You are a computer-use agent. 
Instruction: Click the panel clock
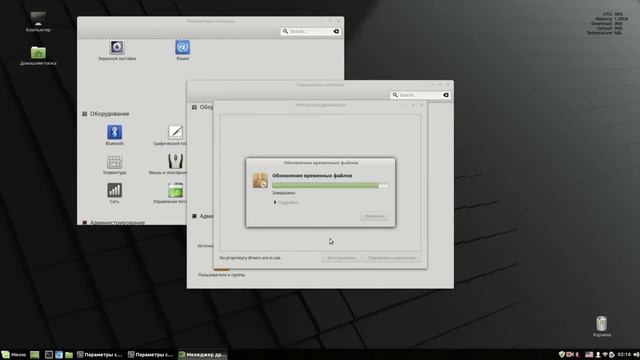(x=624, y=354)
